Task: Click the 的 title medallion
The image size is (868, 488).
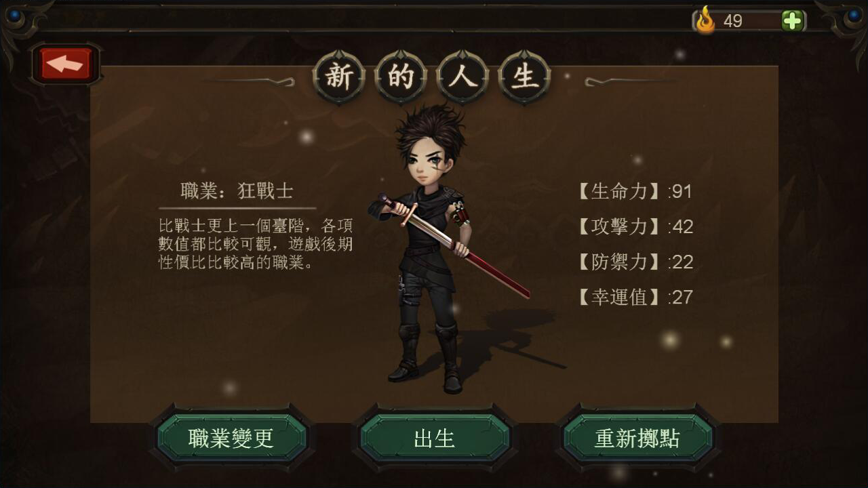Action: 401,77
